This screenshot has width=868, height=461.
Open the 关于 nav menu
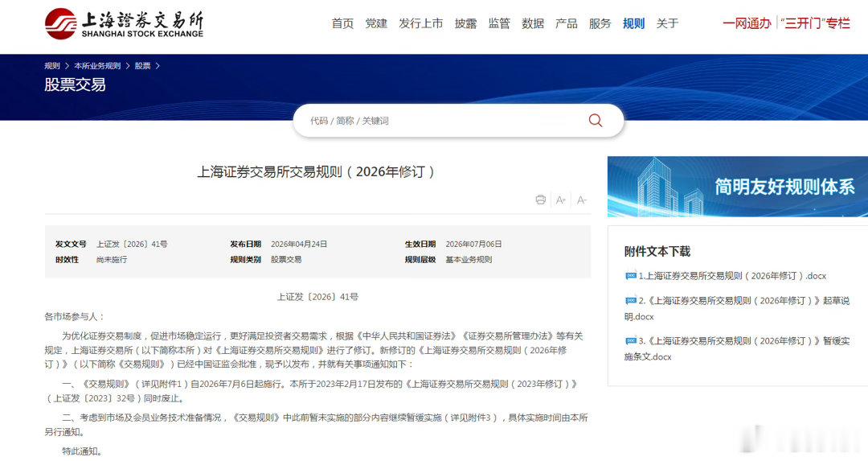coord(667,23)
